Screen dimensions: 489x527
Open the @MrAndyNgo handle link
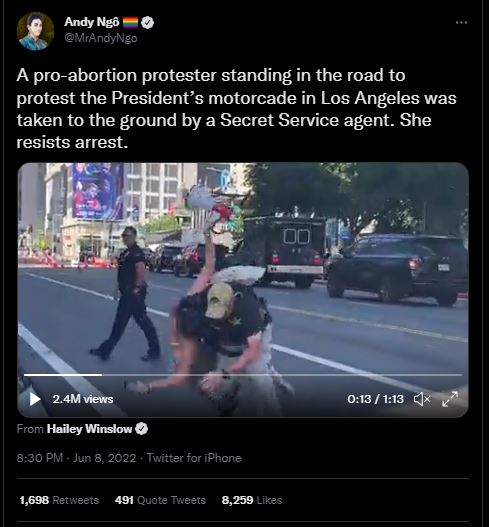click(x=101, y=38)
